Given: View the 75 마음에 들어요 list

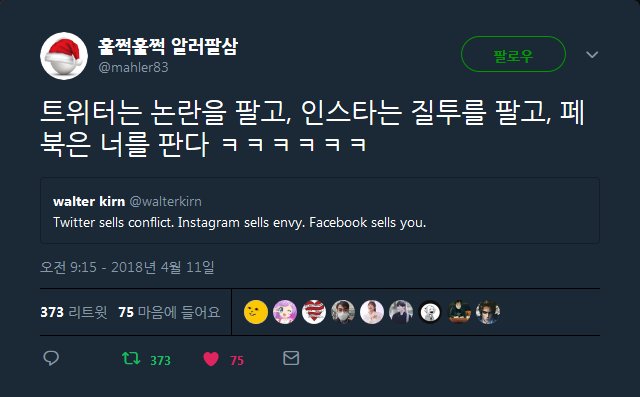Looking at the screenshot, I should 169,312.
